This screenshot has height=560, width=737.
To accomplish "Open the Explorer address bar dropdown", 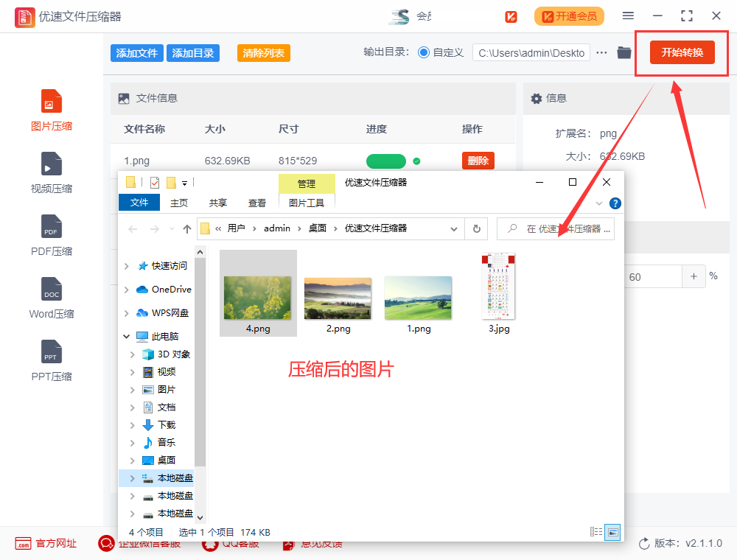I will (454, 228).
